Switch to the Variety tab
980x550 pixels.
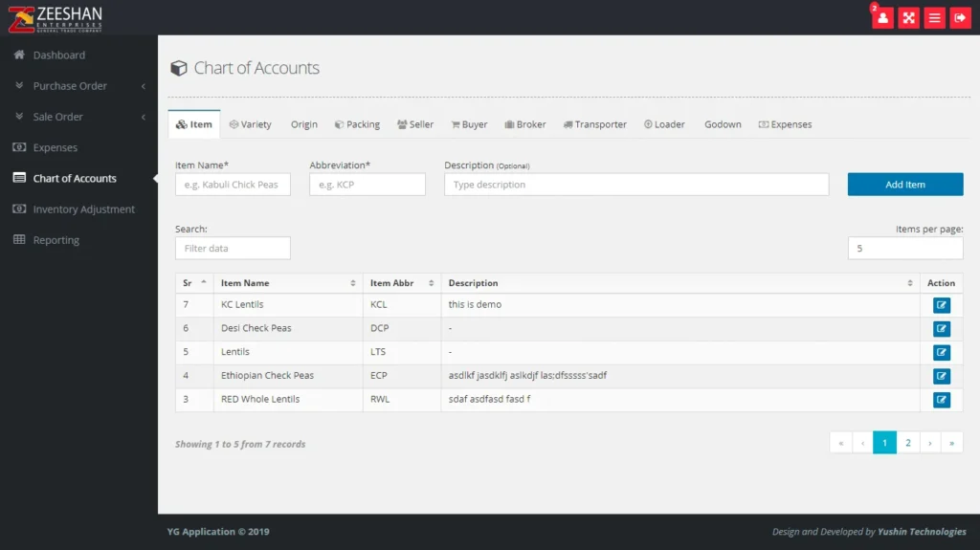251,124
